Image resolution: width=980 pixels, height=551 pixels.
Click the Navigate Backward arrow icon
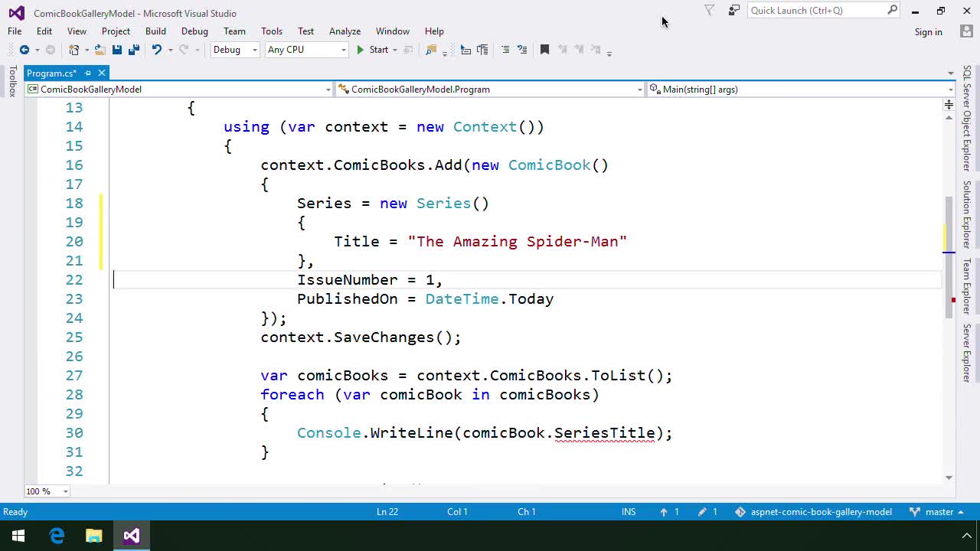pyautogui.click(x=24, y=49)
